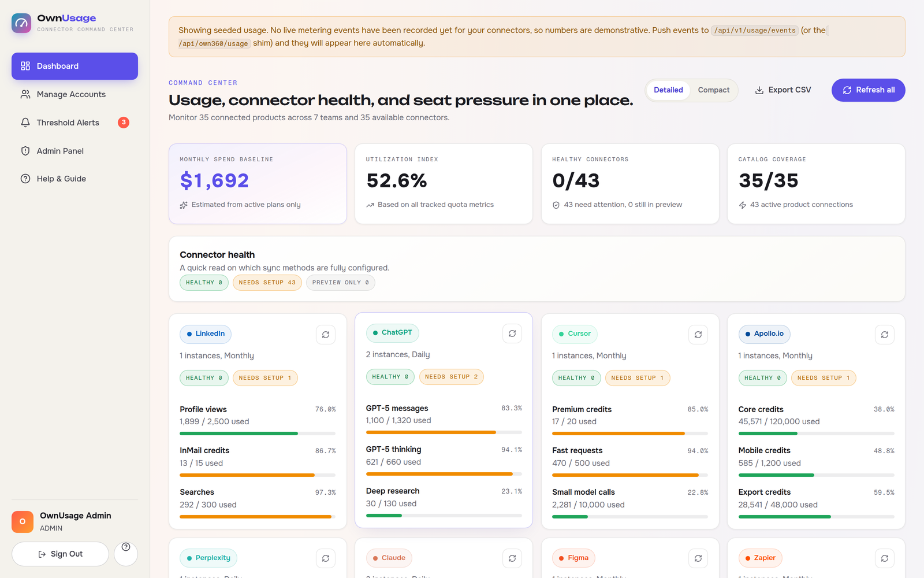The width and height of the screenshot is (924, 578).
Task: Refresh the Figma connector card
Action: [698, 558]
